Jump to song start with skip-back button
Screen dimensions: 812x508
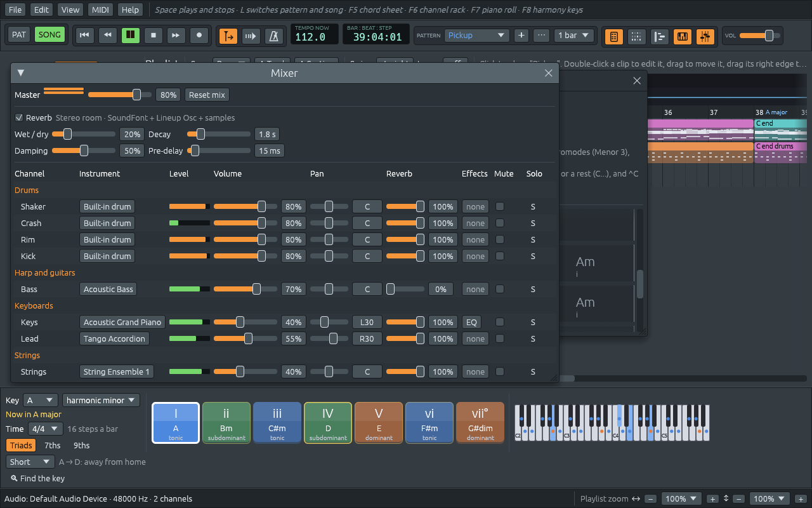coord(84,36)
